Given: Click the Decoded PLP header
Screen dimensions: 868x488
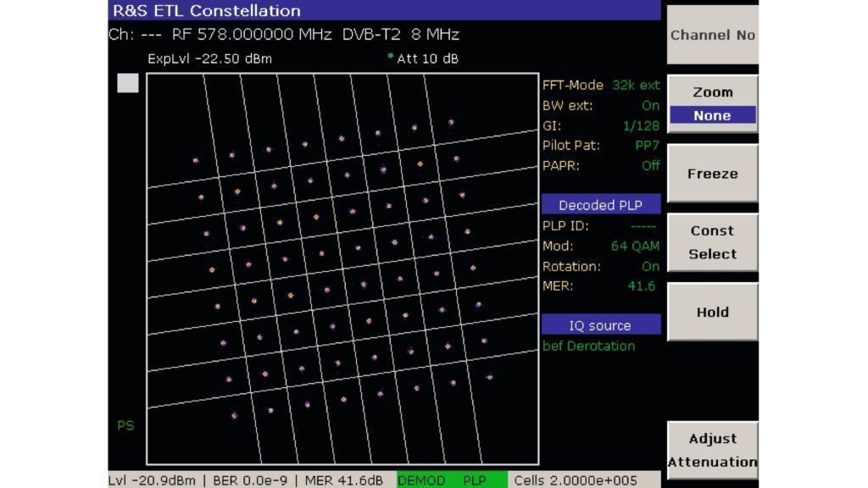Looking at the screenshot, I should 600,205.
